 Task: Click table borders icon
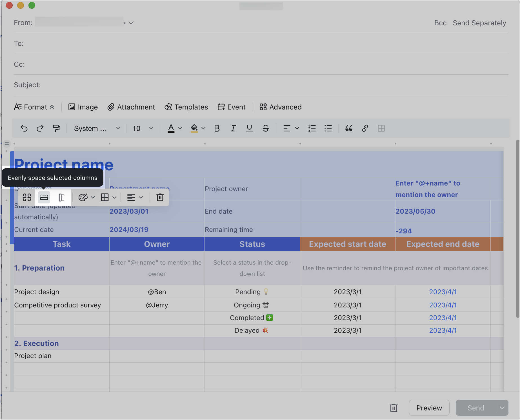coord(105,197)
